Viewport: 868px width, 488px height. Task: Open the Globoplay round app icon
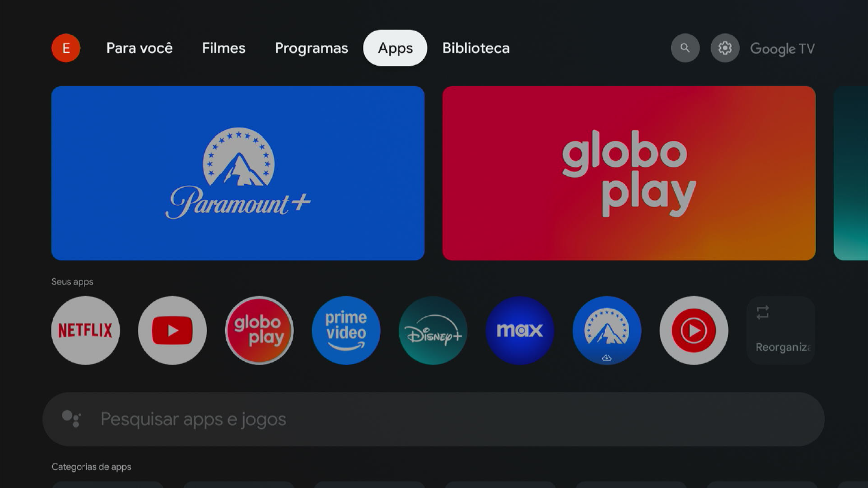click(259, 330)
